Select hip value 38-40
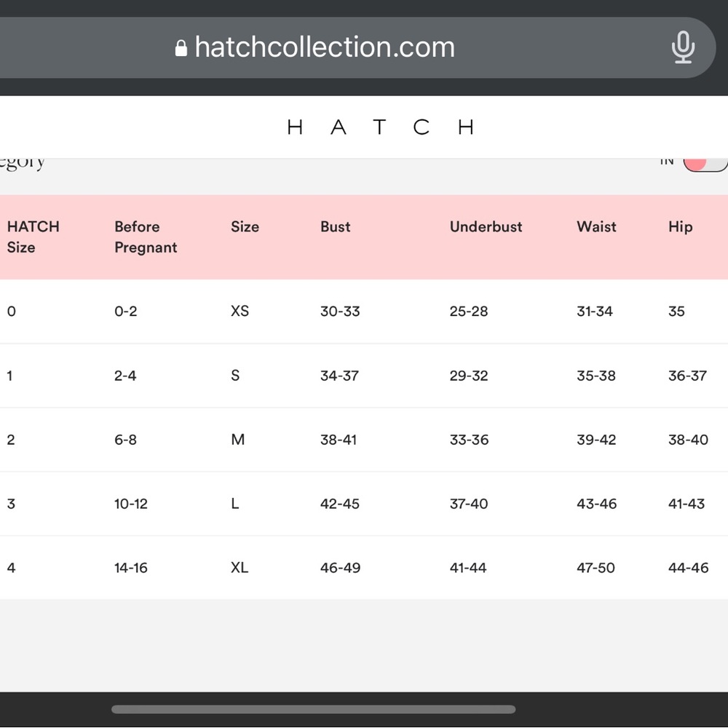 point(688,439)
